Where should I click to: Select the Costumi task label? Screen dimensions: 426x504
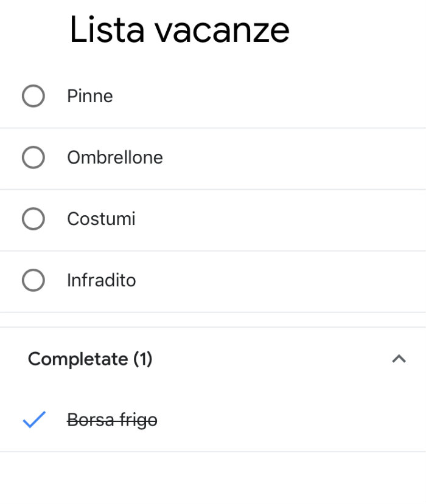(101, 219)
